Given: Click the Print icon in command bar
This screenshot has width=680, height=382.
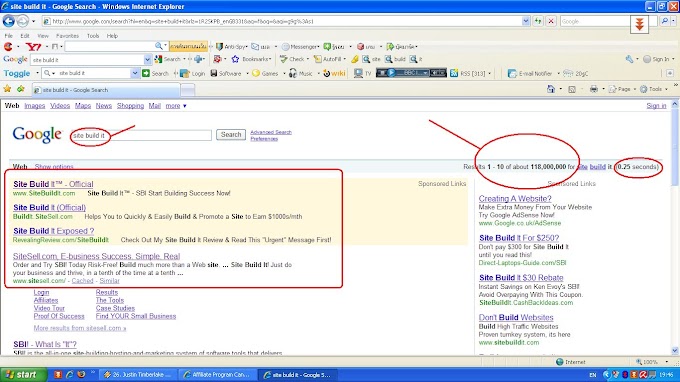Looking at the screenshot, I should 593,89.
